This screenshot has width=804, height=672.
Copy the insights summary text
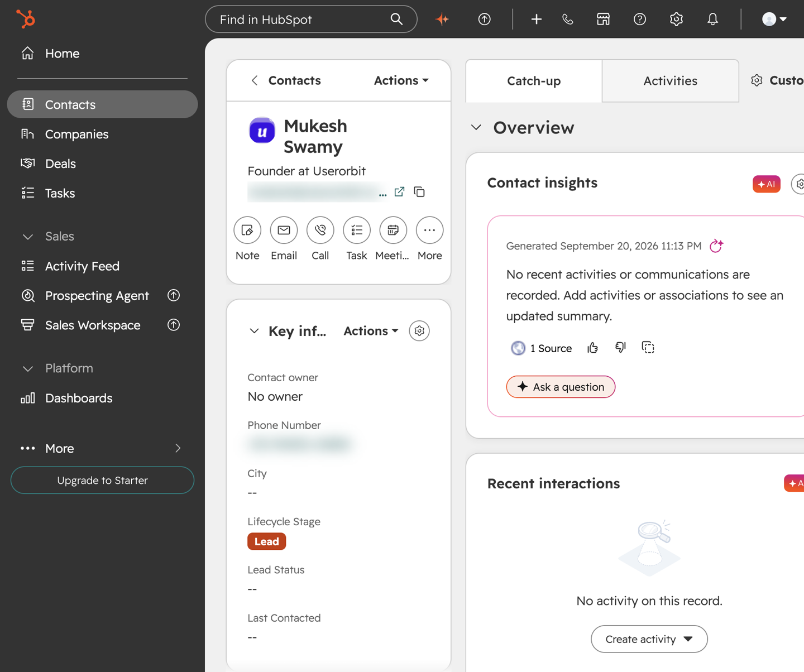(x=648, y=348)
